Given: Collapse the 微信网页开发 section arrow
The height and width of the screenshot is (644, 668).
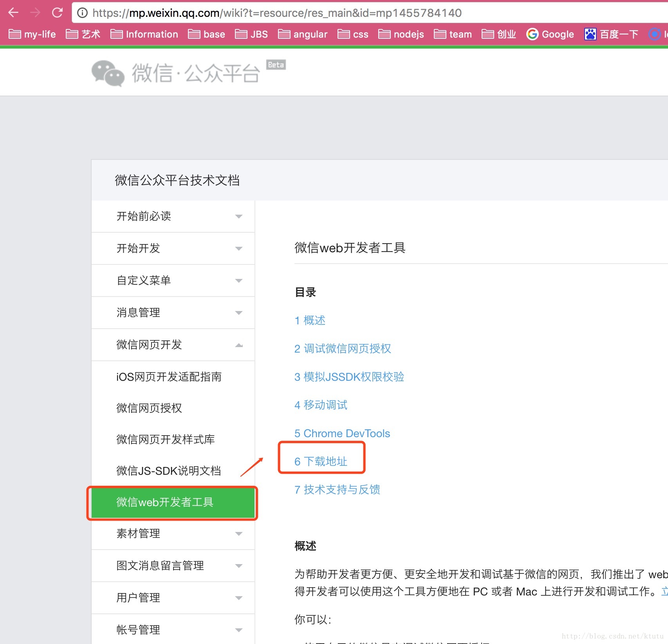Looking at the screenshot, I should click(x=239, y=345).
